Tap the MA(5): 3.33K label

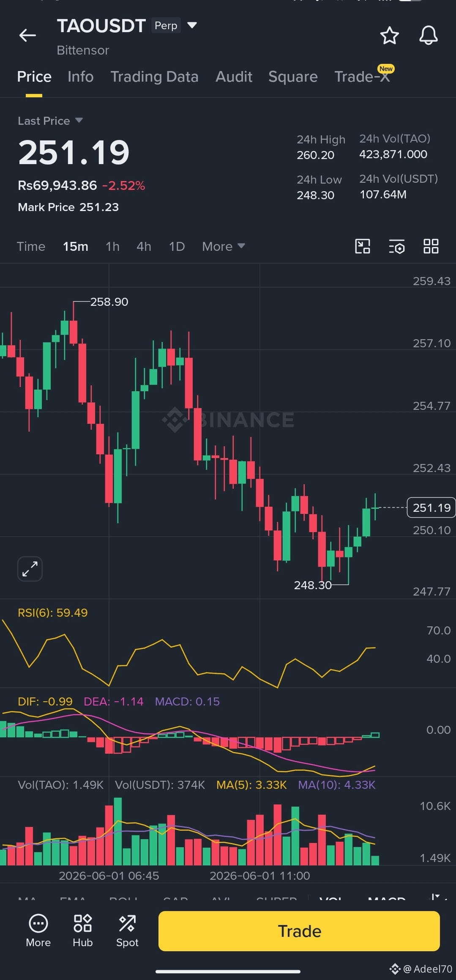pyautogui.click(x=251, y=785)
